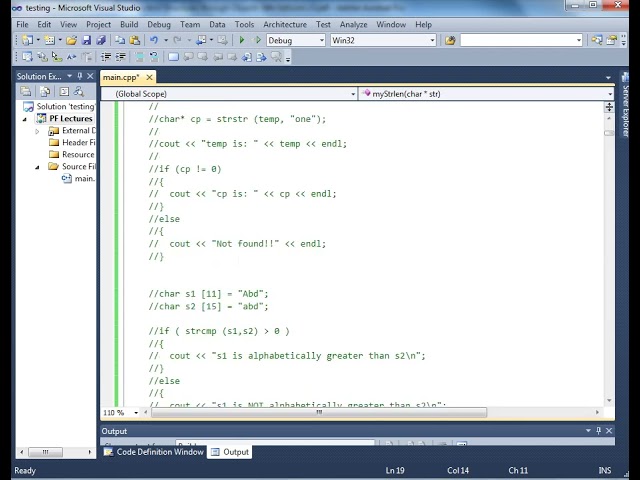Viewport: 640px width, 480px height.
Task: Click the editor vertical scroll down arrow
Action: point(609,400)
